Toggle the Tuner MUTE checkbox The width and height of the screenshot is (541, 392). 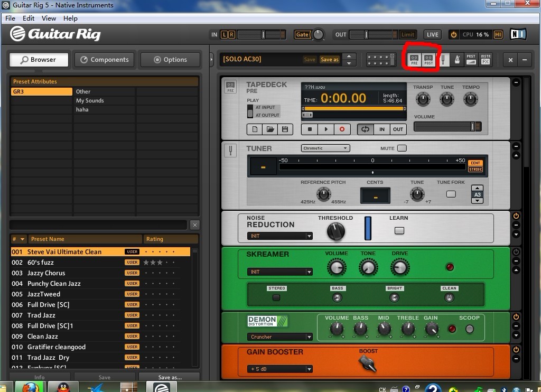click(402, 148)
